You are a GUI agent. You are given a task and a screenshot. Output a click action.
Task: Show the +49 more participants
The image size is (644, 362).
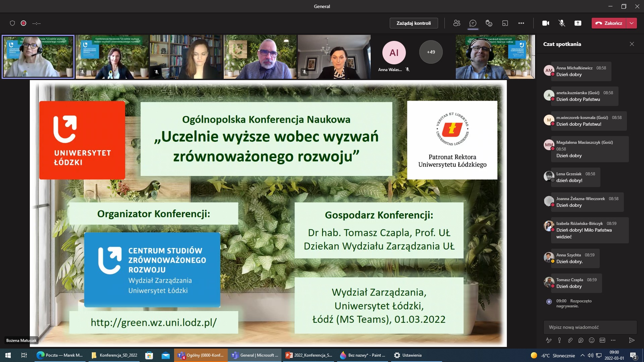[x=431, y=52]
